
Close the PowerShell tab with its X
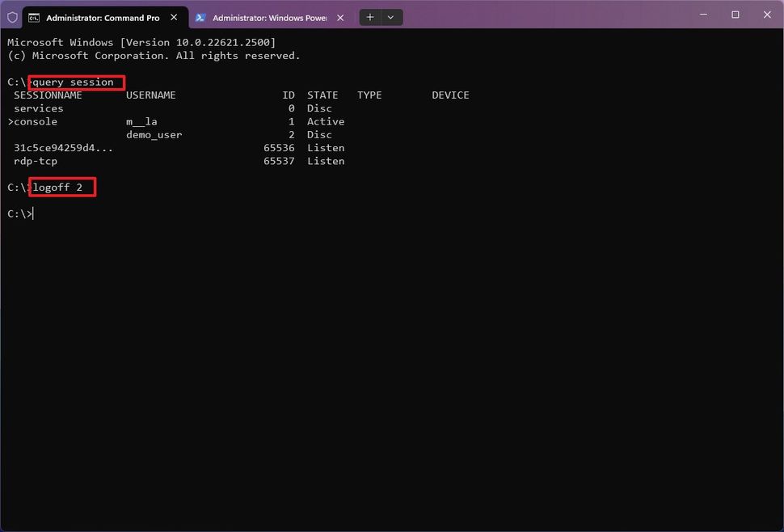click(340, 16)
